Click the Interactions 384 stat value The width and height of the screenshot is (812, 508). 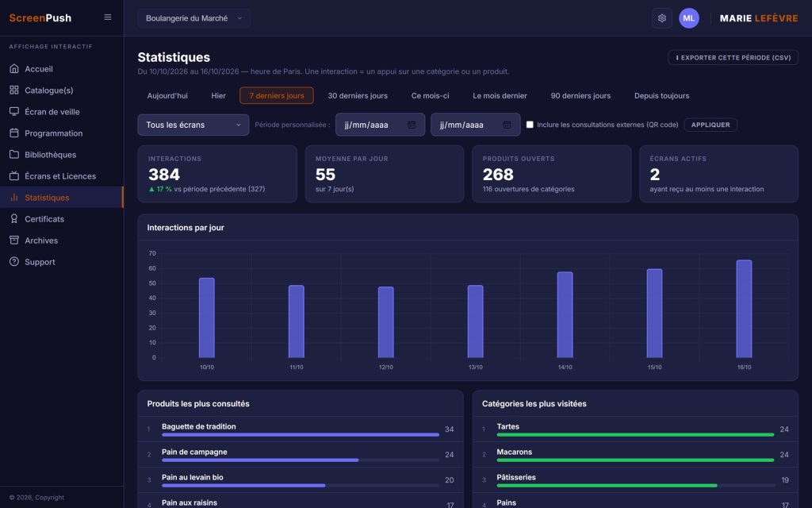pyautogui.click(x=164, y=175)
